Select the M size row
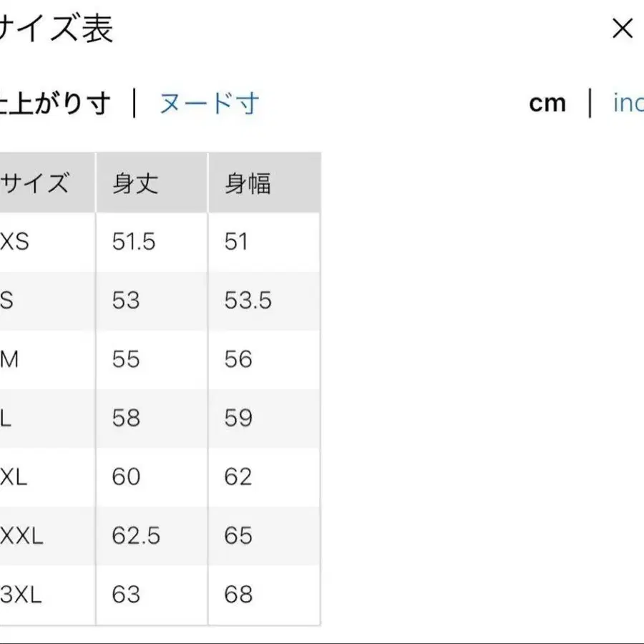Viewport: 644px width, 644px height. tap(11, 359)
